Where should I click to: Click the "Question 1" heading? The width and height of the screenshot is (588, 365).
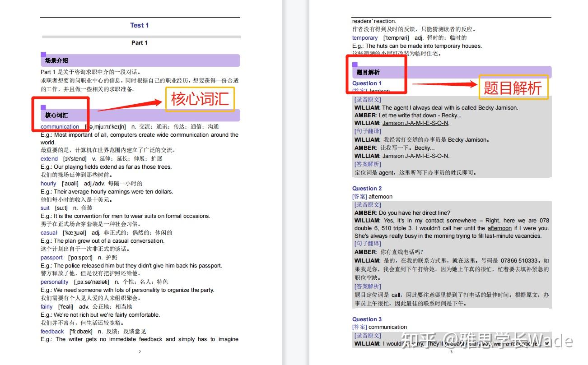[367, 83]
